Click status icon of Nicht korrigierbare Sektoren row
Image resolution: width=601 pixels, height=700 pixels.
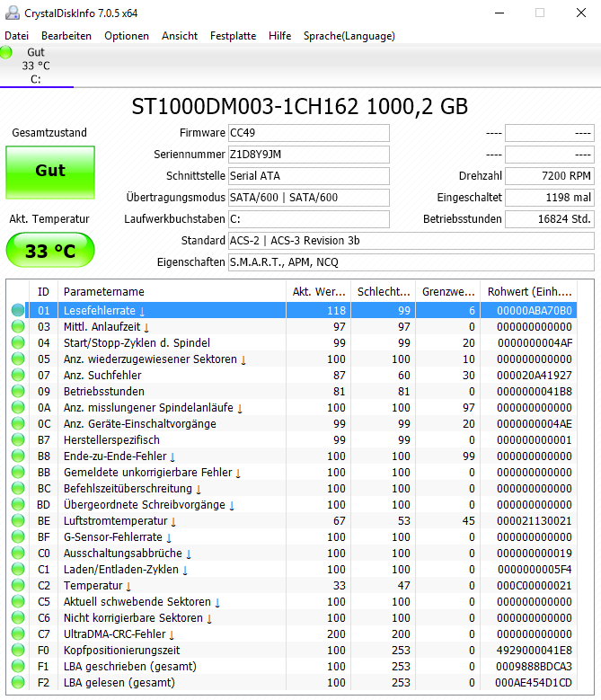(18, 618)
